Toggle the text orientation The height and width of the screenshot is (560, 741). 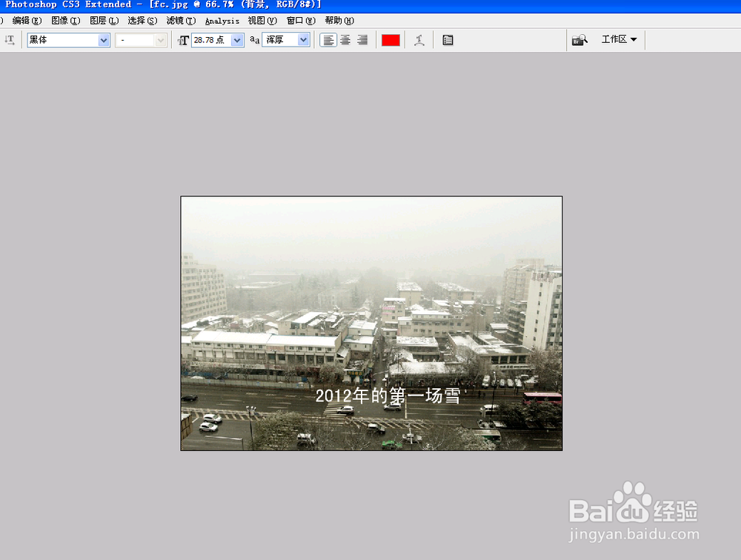(11, 40)
